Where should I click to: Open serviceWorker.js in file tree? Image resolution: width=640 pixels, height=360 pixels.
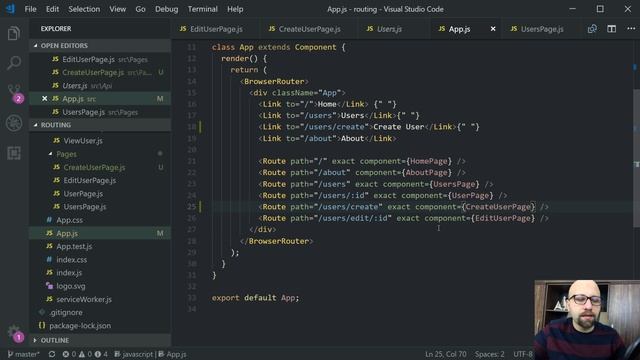coord(100,299)
